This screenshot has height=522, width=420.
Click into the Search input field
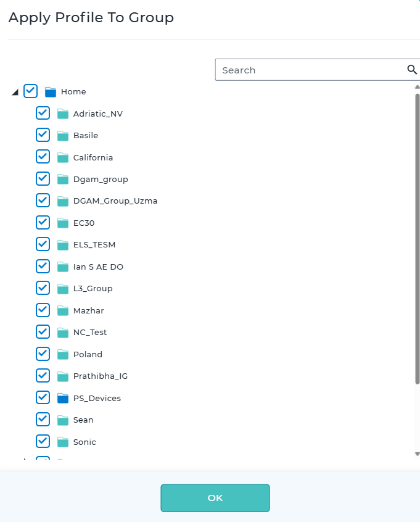pos(308,70)
